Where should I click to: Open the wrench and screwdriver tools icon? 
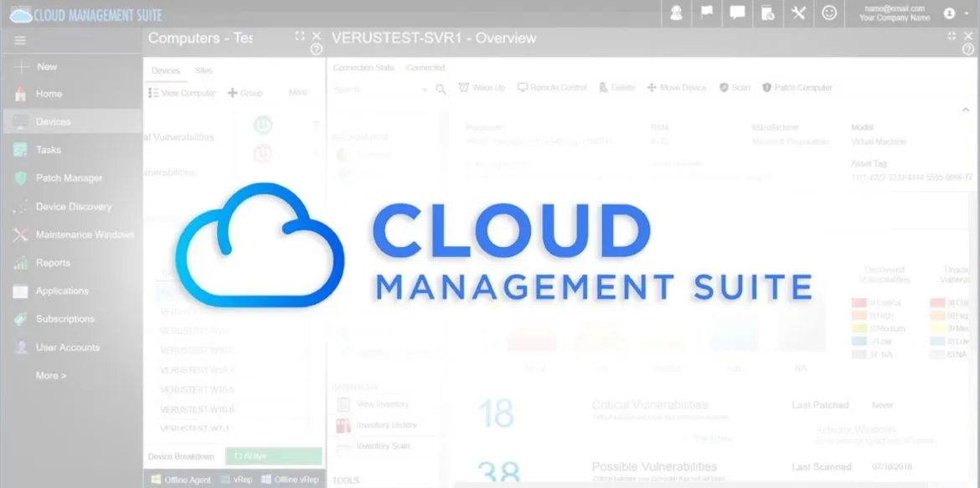(x=799, y=13)
